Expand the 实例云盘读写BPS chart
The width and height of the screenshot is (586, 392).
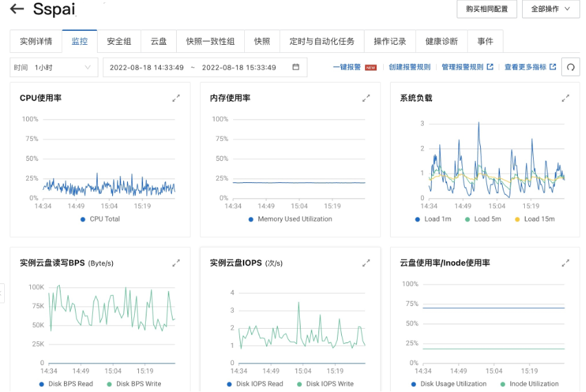[x=176, y=263]
